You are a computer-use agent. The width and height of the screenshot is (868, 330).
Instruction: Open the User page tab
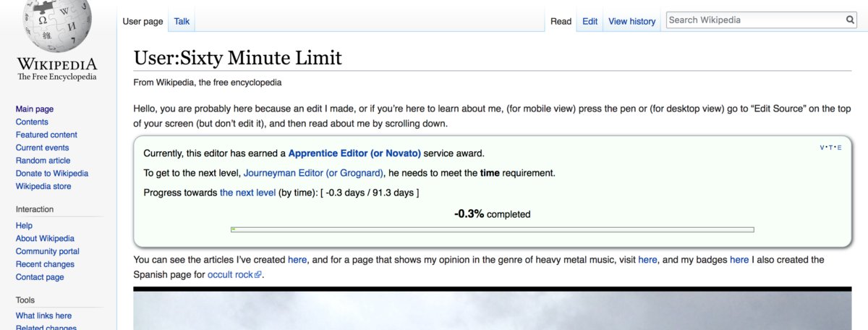pos(142,21)
